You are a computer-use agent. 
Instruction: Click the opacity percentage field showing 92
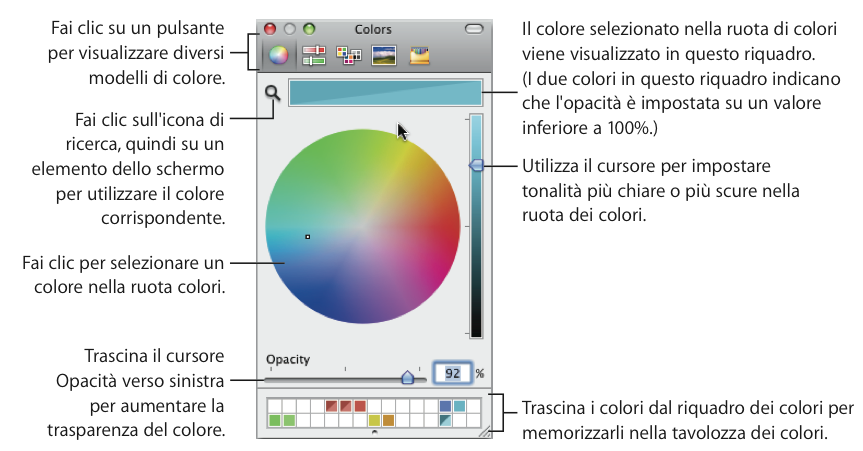[452, 373]
